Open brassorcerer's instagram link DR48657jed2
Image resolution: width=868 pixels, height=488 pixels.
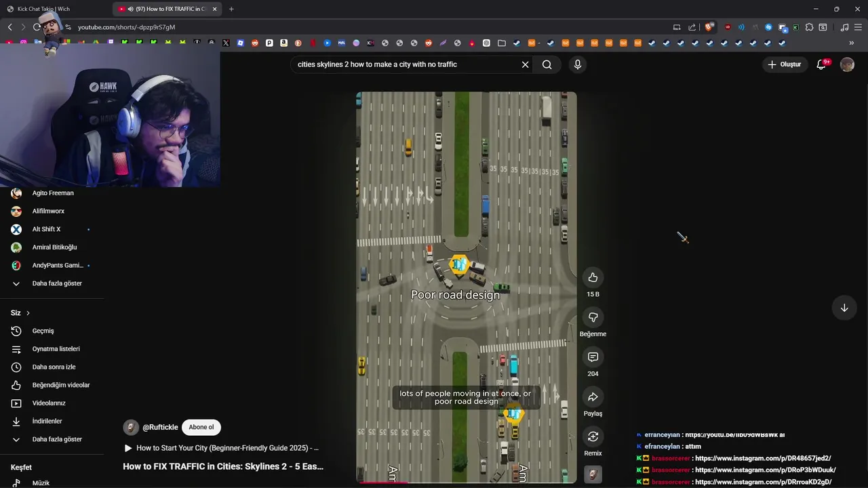[763, 458]
